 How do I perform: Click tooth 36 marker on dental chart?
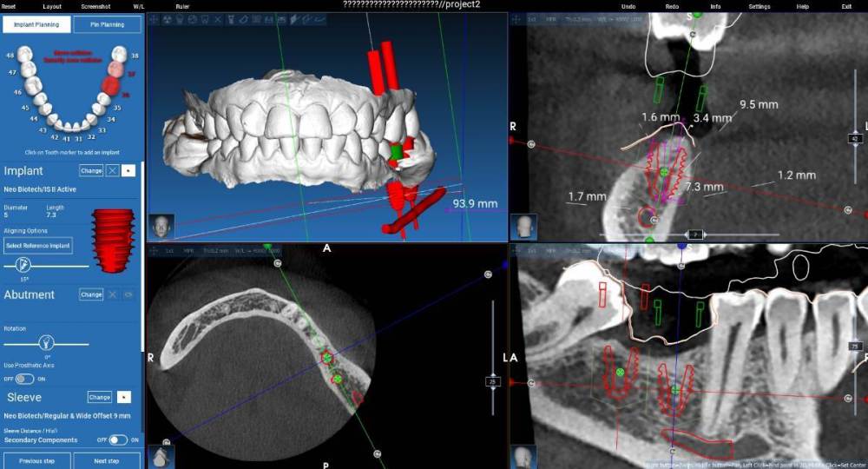point(109,87)
